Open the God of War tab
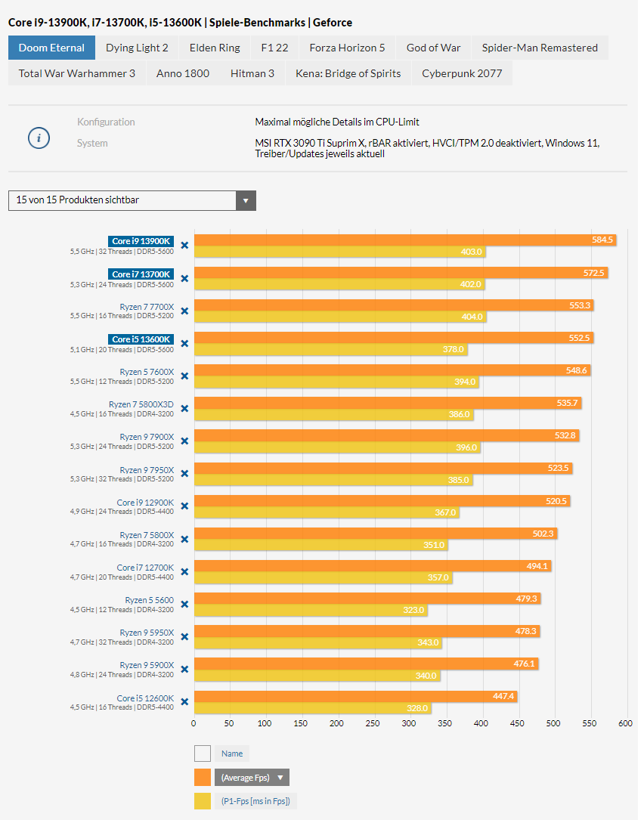 tap(434, 48)
